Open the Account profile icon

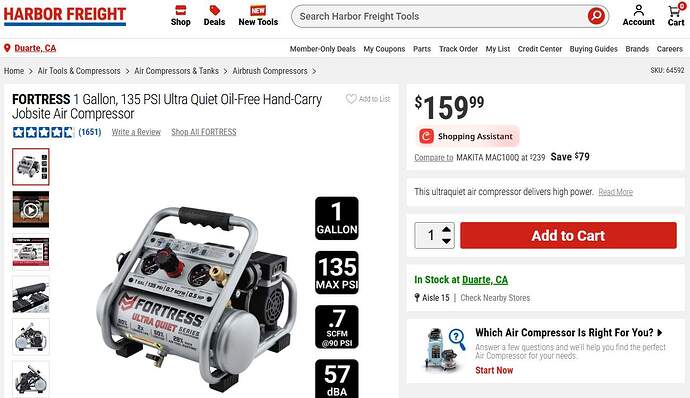(x=639, y=10)
